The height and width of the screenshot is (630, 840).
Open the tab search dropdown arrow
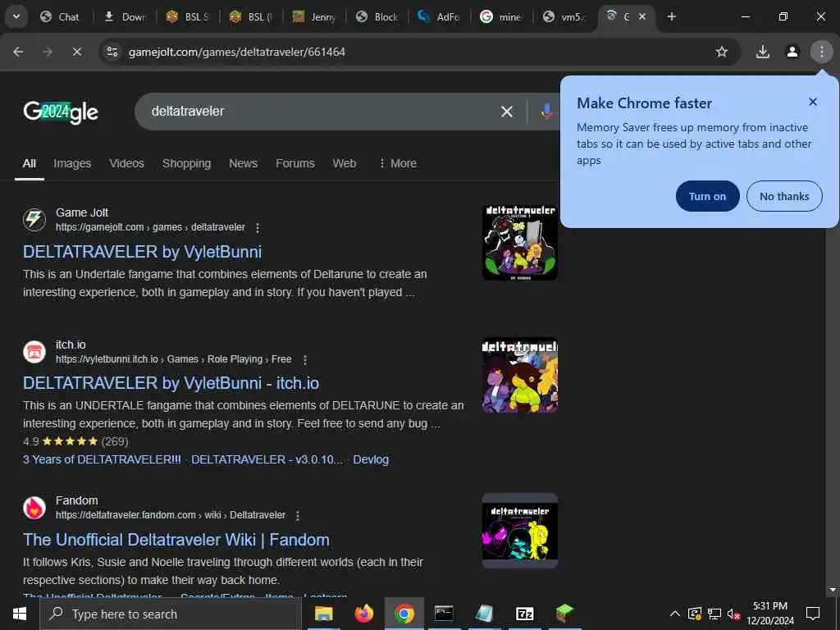point(16,16)
